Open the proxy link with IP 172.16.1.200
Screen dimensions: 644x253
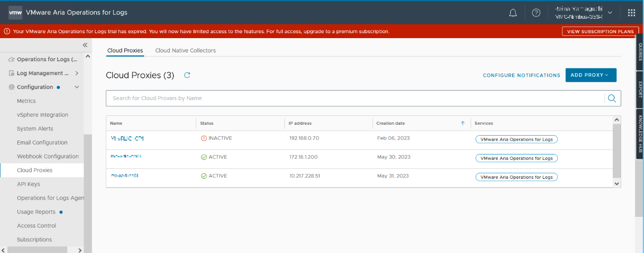coord(126,156)
